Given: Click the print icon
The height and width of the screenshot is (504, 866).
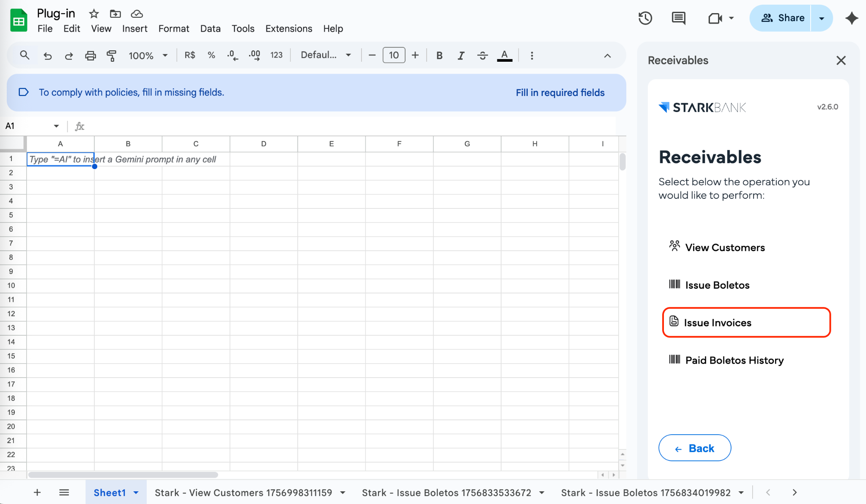Looking at the screenshot, I should click(90, 55).
